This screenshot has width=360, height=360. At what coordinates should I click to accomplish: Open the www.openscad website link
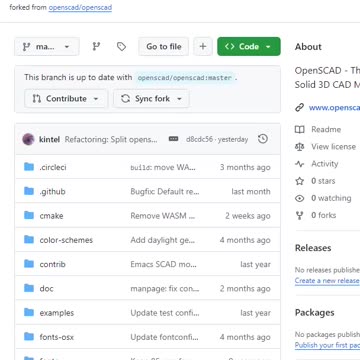pos(334,108)
